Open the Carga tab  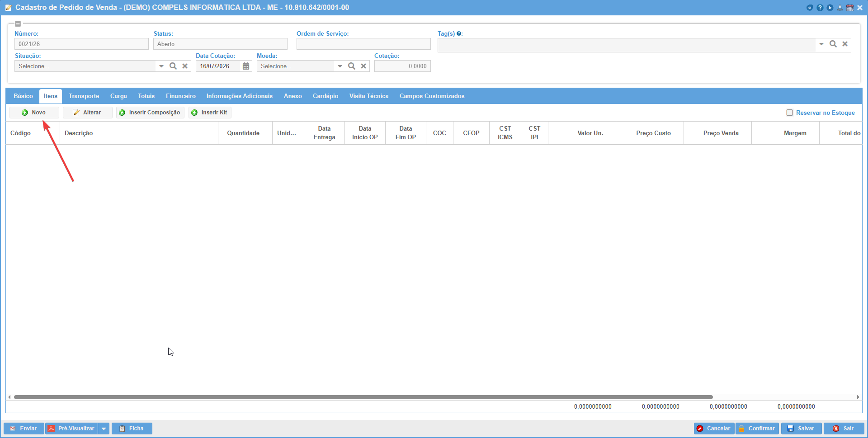coord(118,96)
